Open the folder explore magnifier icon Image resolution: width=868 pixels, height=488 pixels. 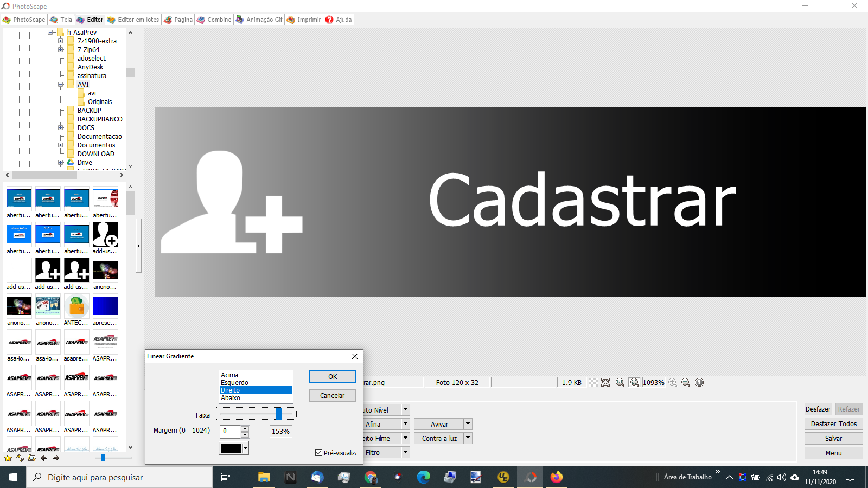pyautogui.click(x=32, y=458)
